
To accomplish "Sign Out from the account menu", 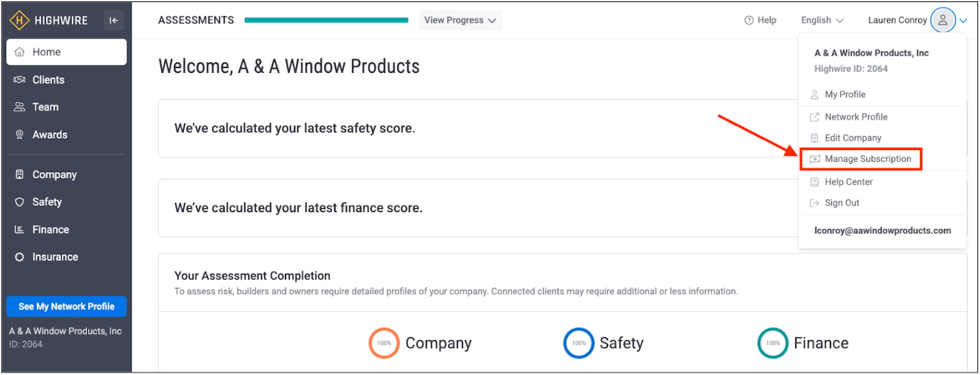I will [x=842, y=203].
